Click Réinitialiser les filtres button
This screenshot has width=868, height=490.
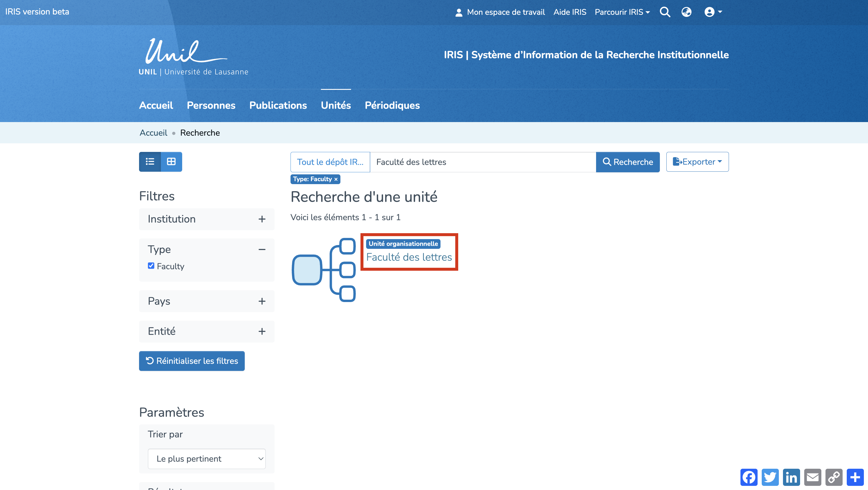pos(192,361)
